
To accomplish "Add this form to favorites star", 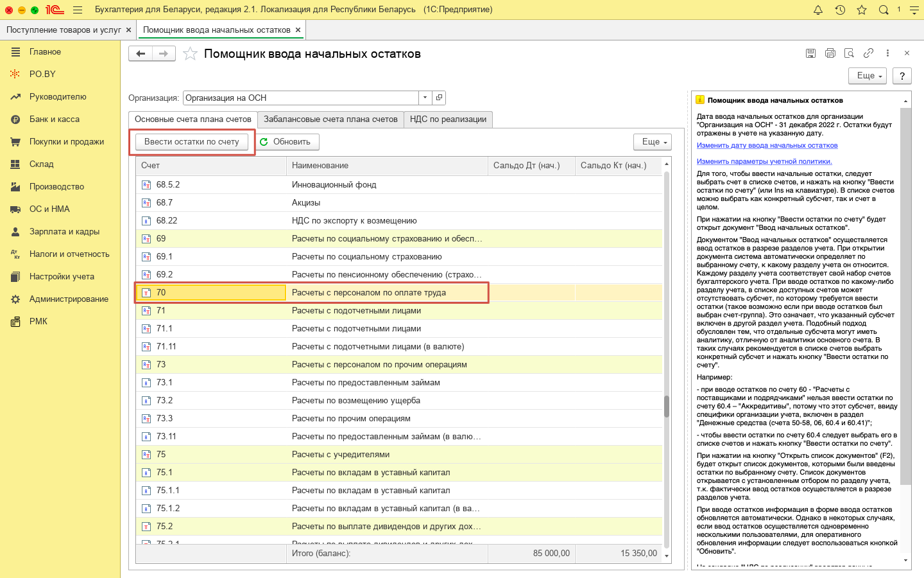I will (190, 54).
